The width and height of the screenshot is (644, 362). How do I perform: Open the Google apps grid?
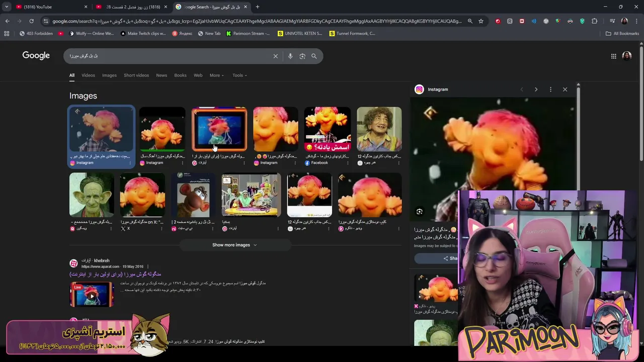click(613, 56)
